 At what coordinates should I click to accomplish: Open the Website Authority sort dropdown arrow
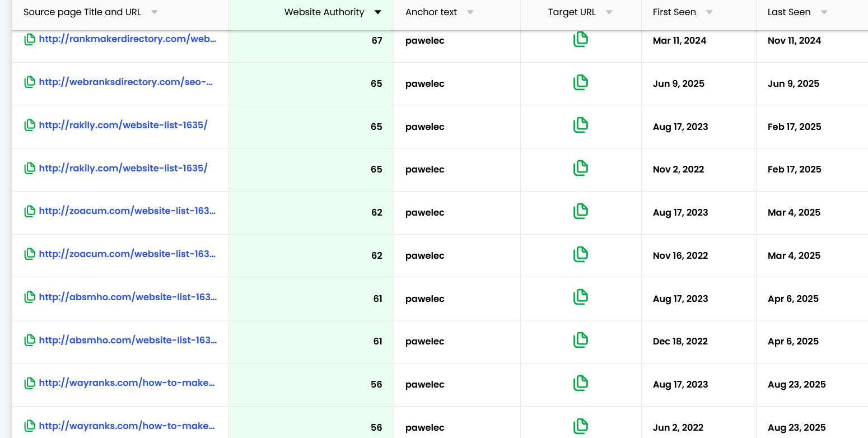tap(378, 12)
